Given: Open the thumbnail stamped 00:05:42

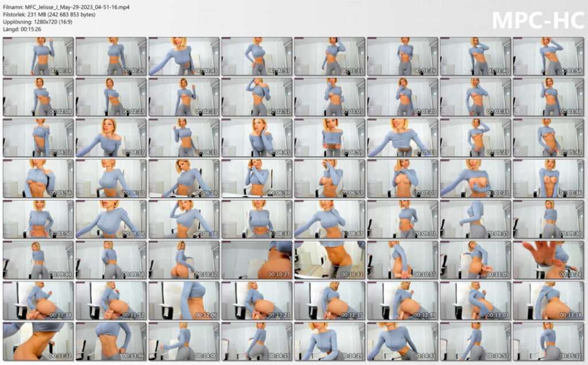Looking at the screenshot, I should (x=548, y=138).
